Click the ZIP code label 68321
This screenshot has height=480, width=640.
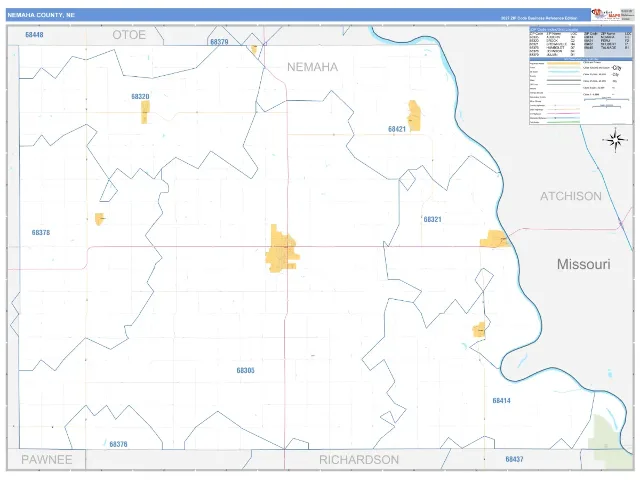pyautogui.click(x=432, y=219)
